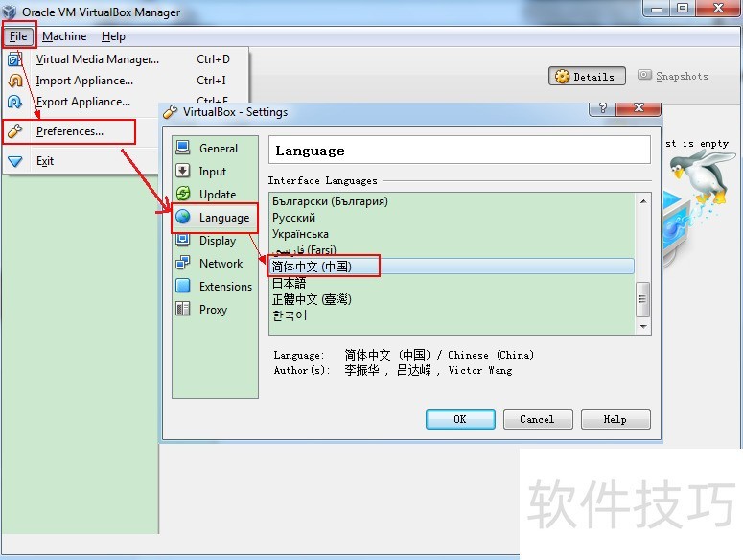Select Input settings category
This screenshot has height=560, width=743.
pos(215,171)
